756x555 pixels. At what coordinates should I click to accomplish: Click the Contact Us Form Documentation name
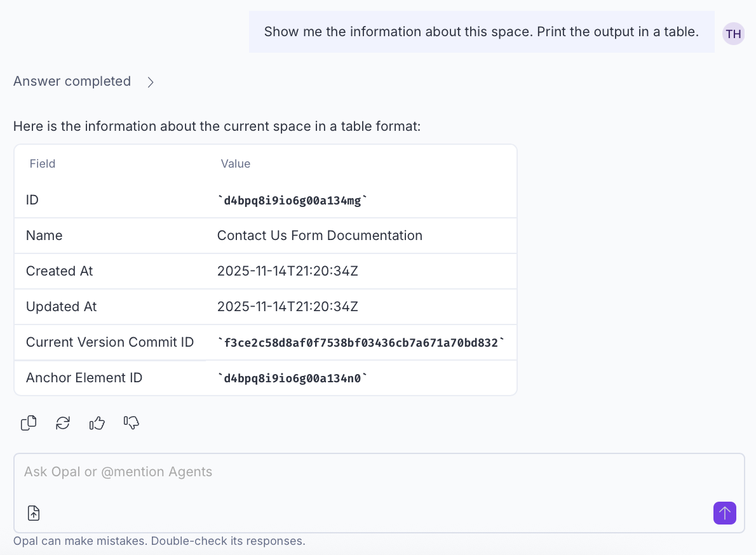pos(320,236)
